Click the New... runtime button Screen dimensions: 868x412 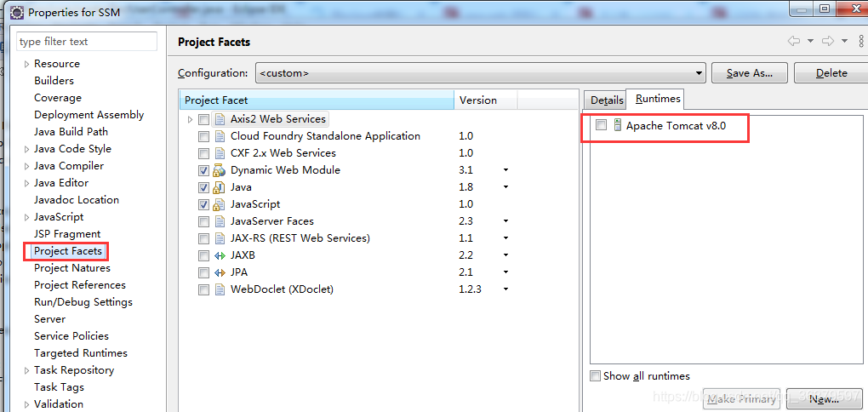click(x=824, y=398)
